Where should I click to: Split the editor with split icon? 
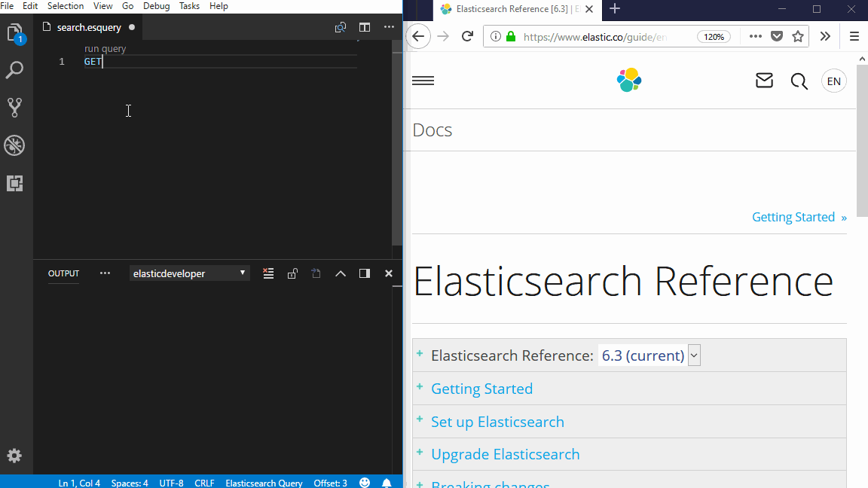pyautogui.click(x=364, y=27)
